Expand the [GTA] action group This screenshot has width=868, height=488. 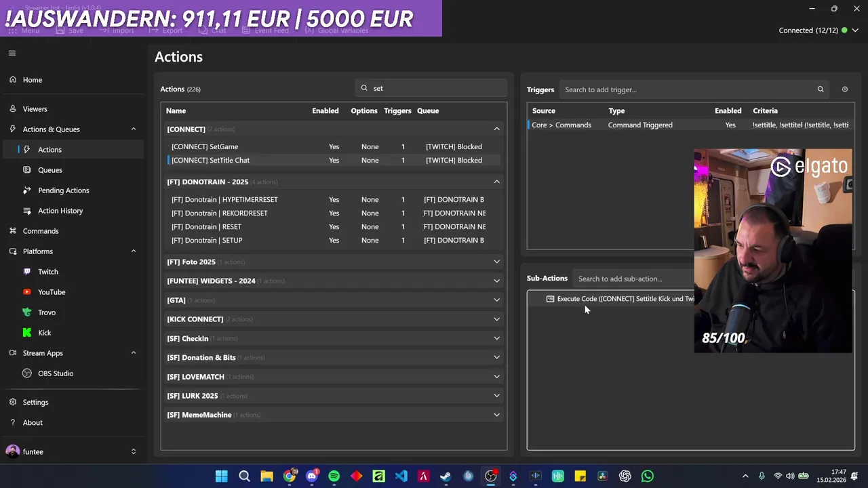point(496,300)
